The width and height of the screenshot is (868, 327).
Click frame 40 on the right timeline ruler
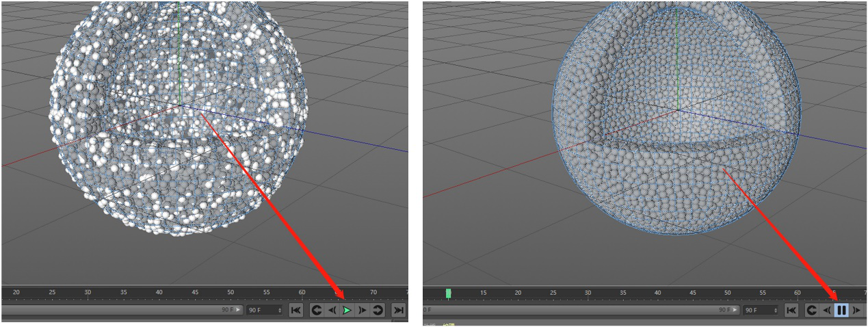[657, 293]
